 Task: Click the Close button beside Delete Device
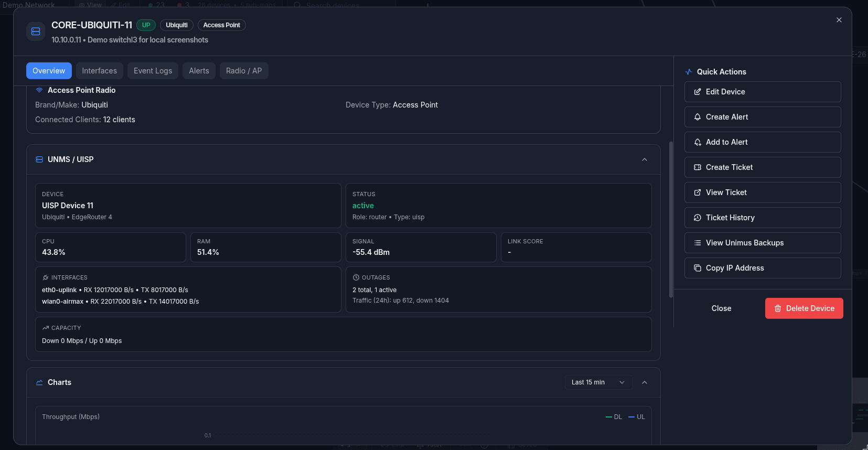tap(721, 308)
